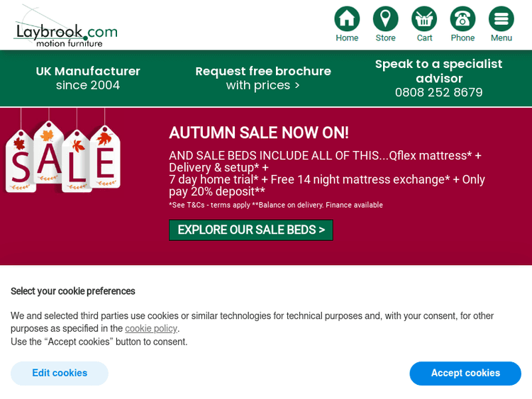The width and height of the screenshot is (532, 399).
Task: Request free brochure with prices
Action: tap(263, 78)
